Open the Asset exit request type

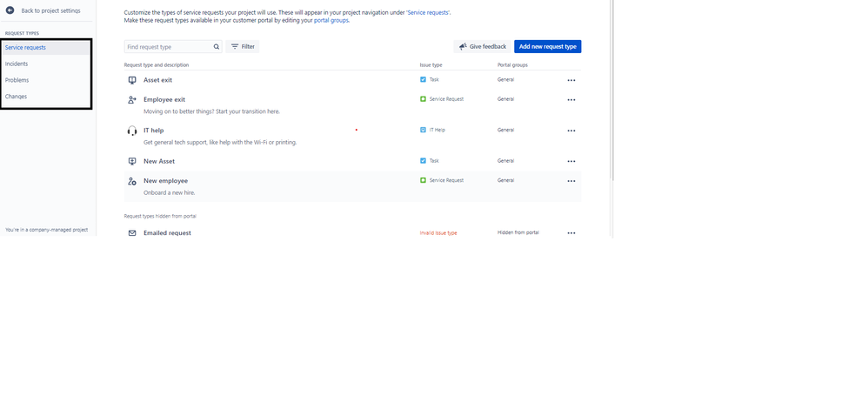pyautogui.click(x=157, y=80)
